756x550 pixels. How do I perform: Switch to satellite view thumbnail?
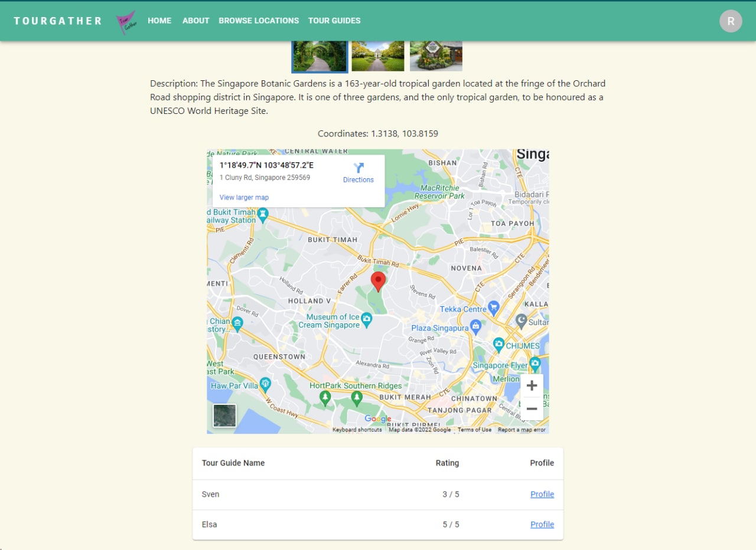coord(224,415)
